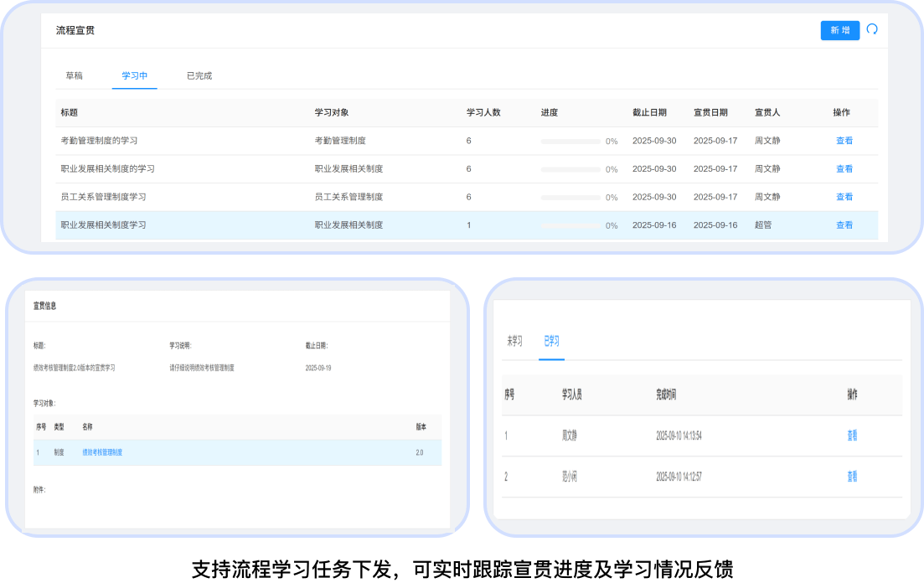Click 查看 for learner 周文静
924x583 pixels.
tap(852, 436)
